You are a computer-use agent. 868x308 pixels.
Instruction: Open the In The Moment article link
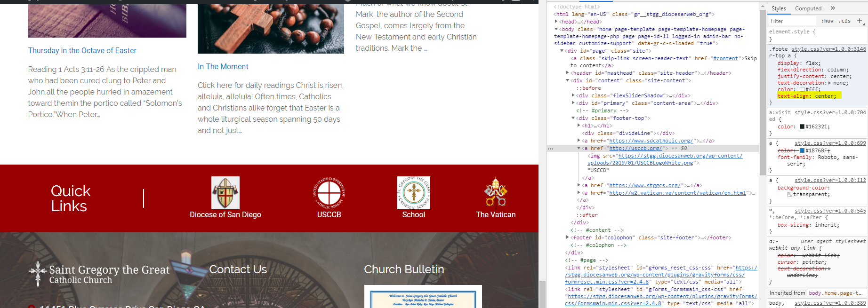223,66
